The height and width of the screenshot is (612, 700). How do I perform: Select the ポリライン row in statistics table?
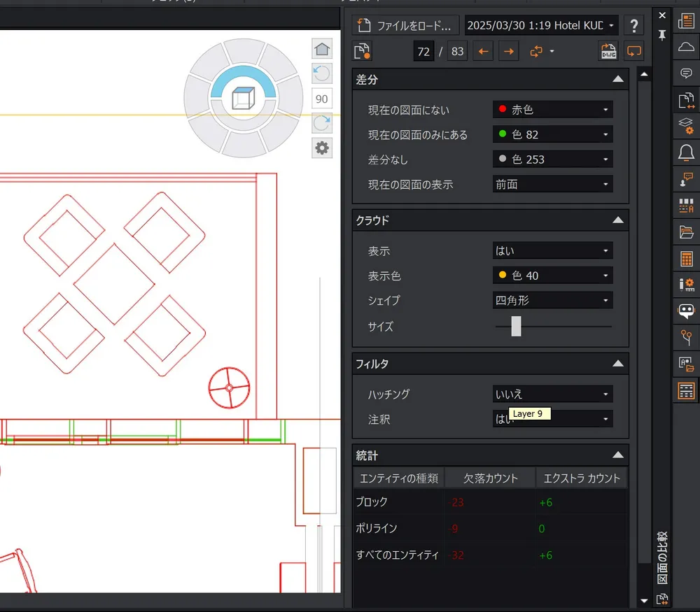pos(490,528)
